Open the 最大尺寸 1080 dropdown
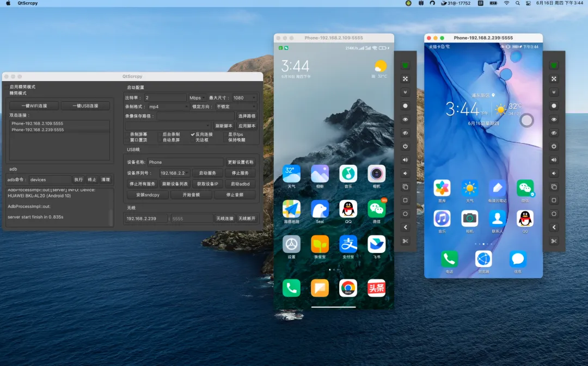This screenshot has height=366, width=588. tap(244, 98)
